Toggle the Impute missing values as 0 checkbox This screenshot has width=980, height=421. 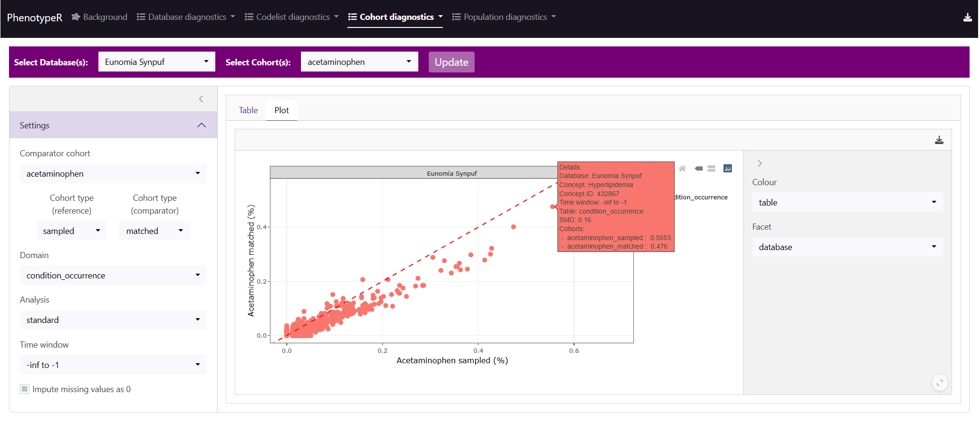coord(25,389)
